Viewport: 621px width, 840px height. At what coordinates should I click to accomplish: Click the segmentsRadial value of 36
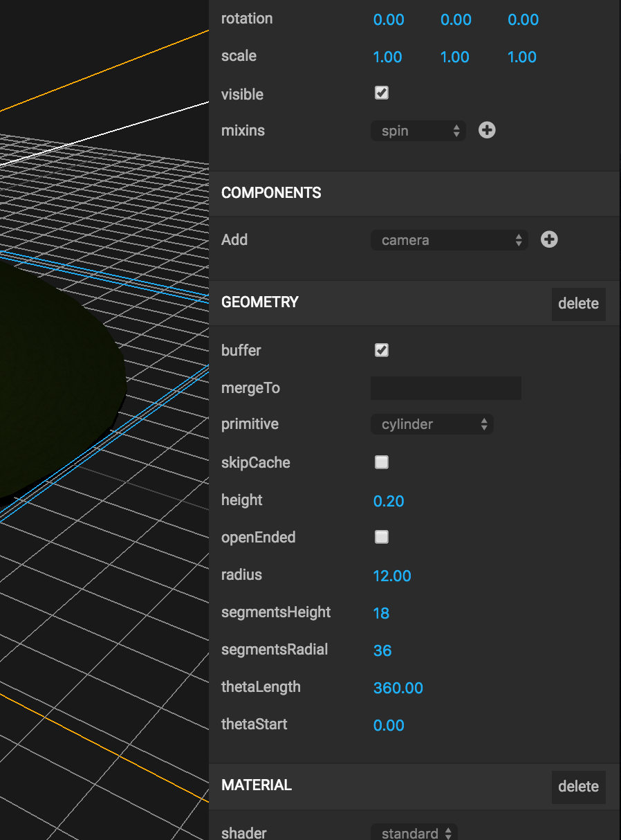coord(382,650)
